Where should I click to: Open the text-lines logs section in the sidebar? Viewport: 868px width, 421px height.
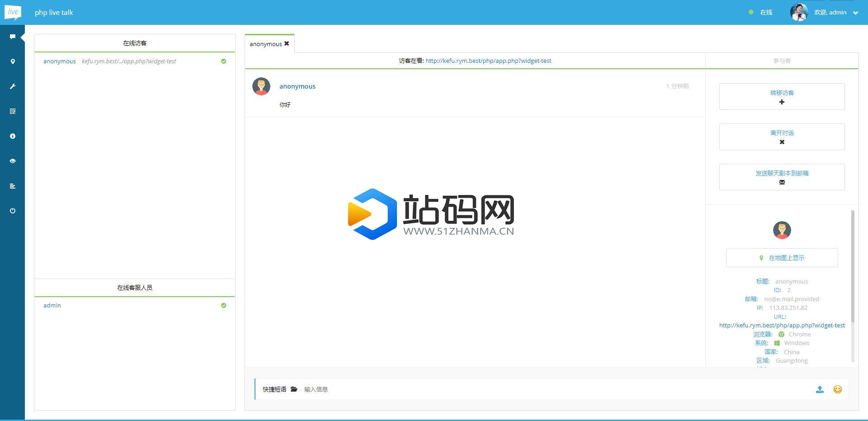[13, 186]
